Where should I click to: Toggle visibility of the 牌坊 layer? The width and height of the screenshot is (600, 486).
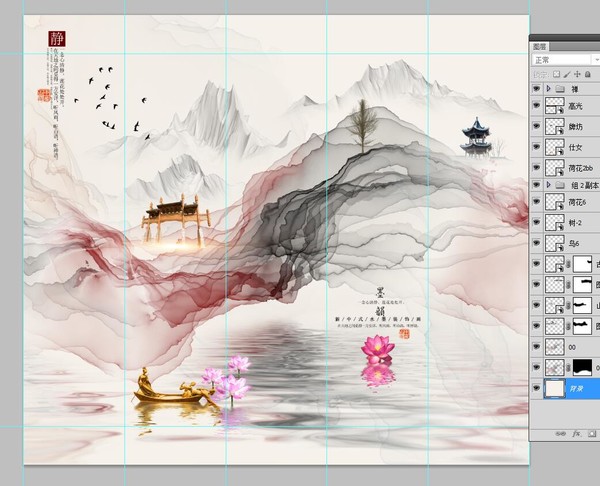point(536,126)
